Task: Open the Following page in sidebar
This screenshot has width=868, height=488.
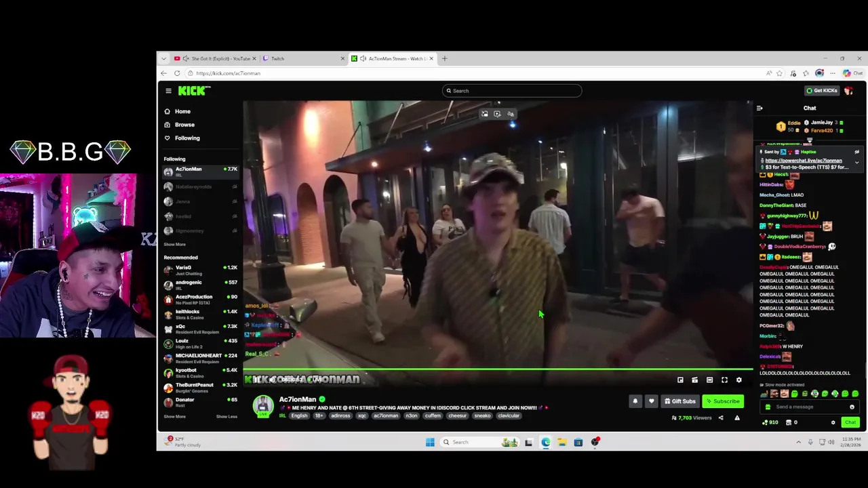Action: tap(182, 138)
